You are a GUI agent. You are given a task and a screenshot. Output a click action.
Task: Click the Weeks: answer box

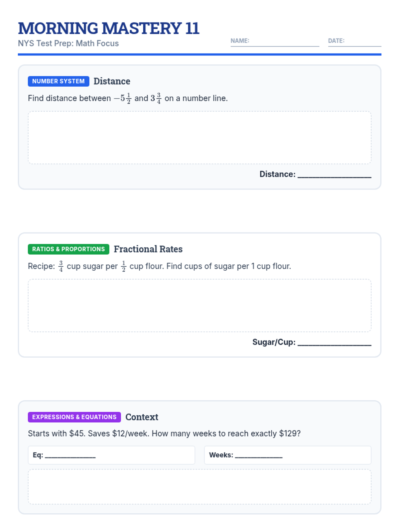click(x=288, y=455)
